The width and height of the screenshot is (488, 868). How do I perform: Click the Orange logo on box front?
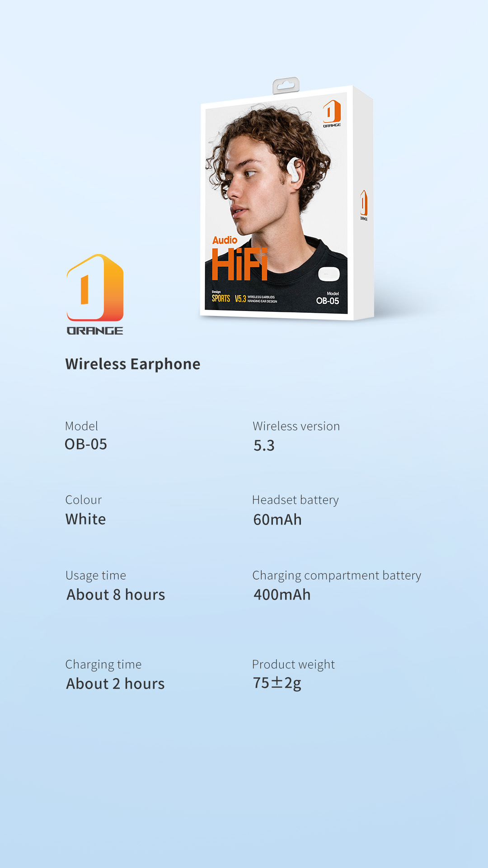click(x=332, y=113)
